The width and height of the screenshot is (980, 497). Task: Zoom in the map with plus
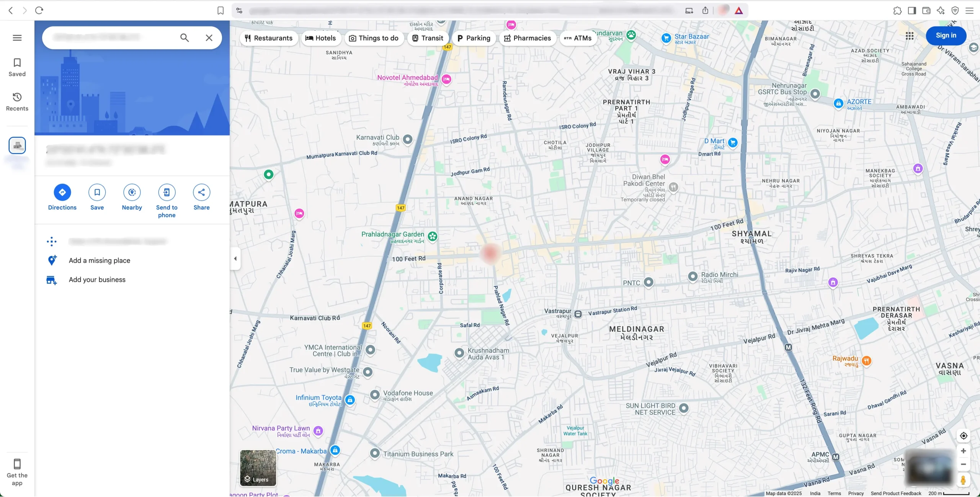[x=963, y=451]
